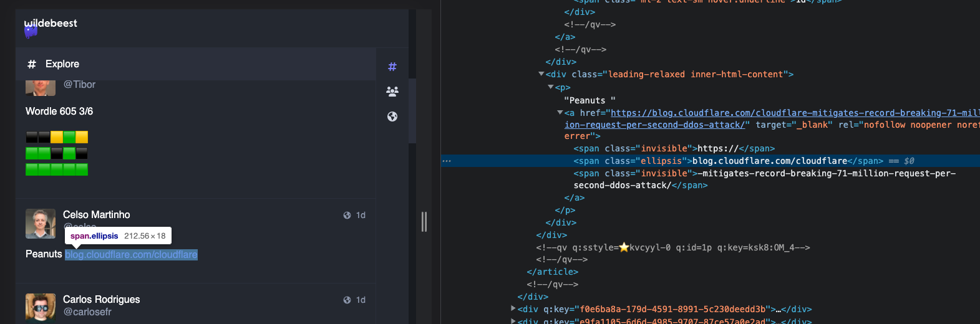
Task: Open Celso Martinho's profile name
Action: pyautogui.click(x=97, y=214)
